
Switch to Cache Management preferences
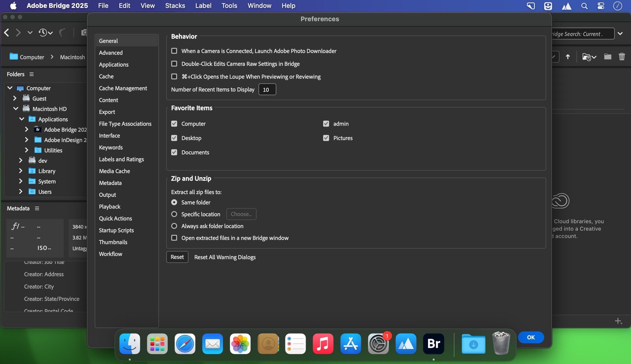(x=127, y=88)
